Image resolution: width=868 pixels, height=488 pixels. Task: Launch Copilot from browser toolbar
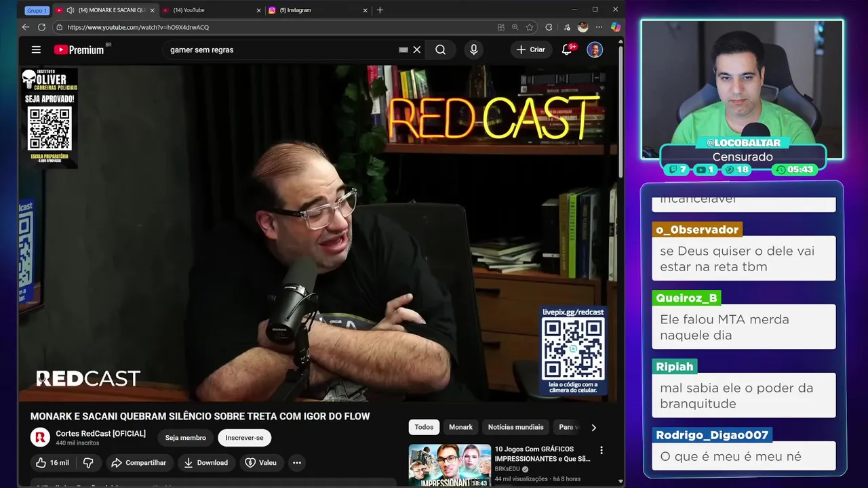pyautogui.click(x=615, y=27)
